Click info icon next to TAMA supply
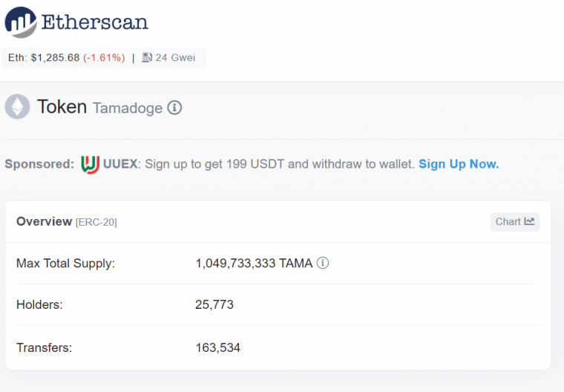The width and height of the screenshot is (564, 392). pyautogui.click(x=323, y=263)
